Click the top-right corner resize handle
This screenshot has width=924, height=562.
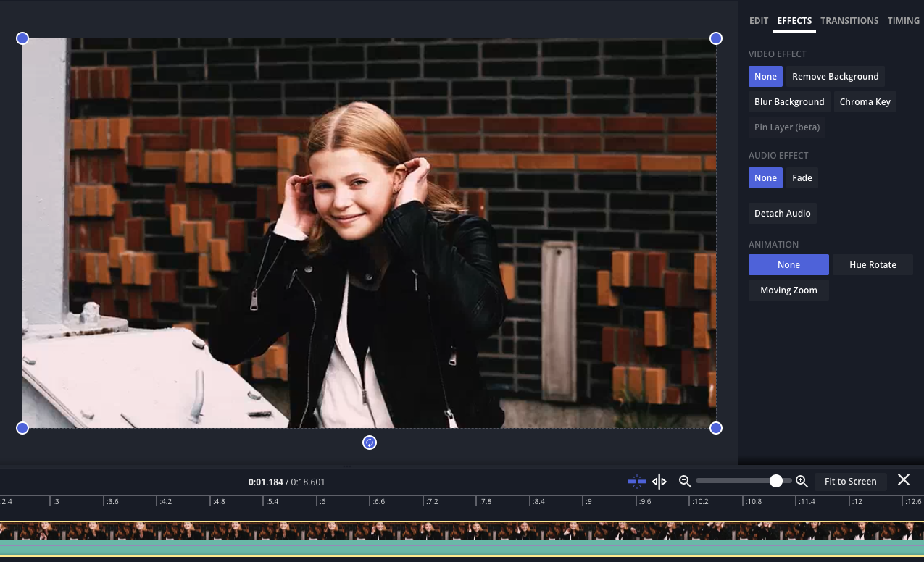716,38
